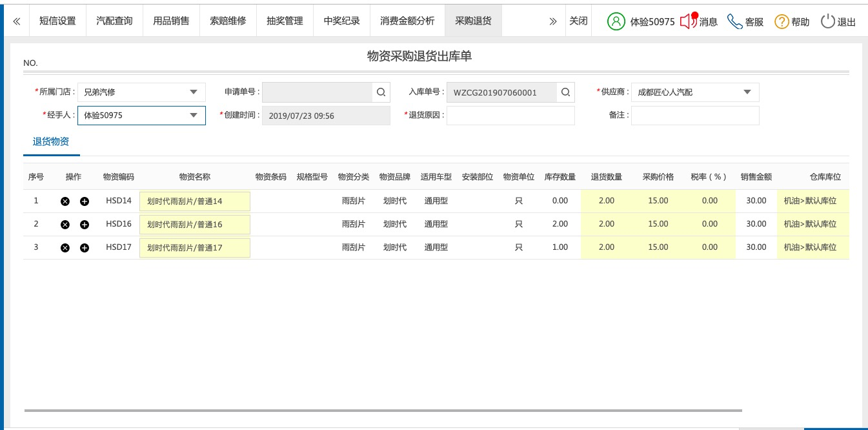Screen dimensions: 868x430
Task: Click the 退出 power icon
Action: [x=828, y=21]
